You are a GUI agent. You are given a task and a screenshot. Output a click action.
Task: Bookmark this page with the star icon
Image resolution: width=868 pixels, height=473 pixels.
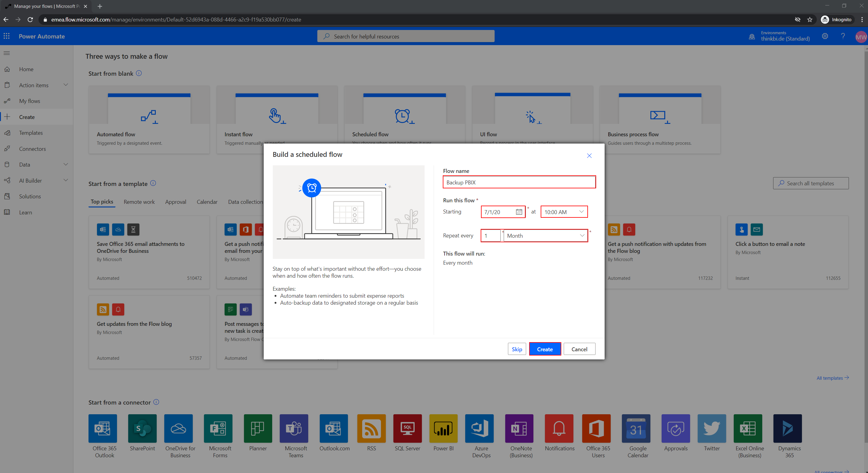coord(810,19)
